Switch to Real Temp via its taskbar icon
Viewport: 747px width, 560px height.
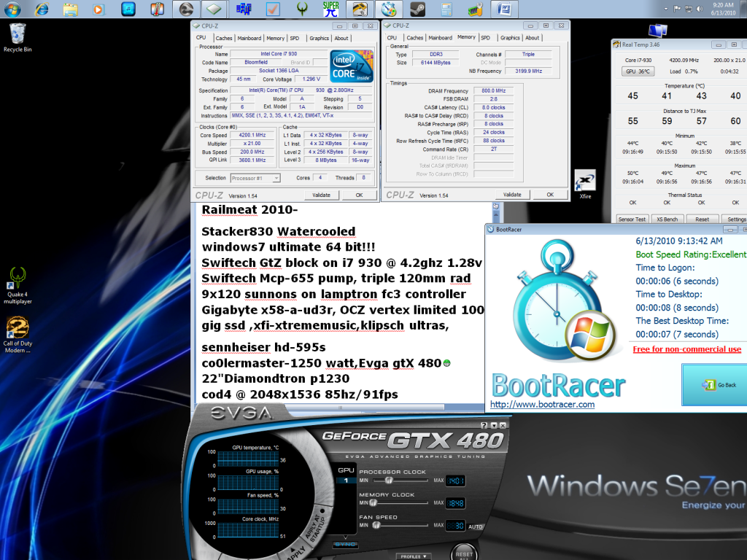click(360, 9)
